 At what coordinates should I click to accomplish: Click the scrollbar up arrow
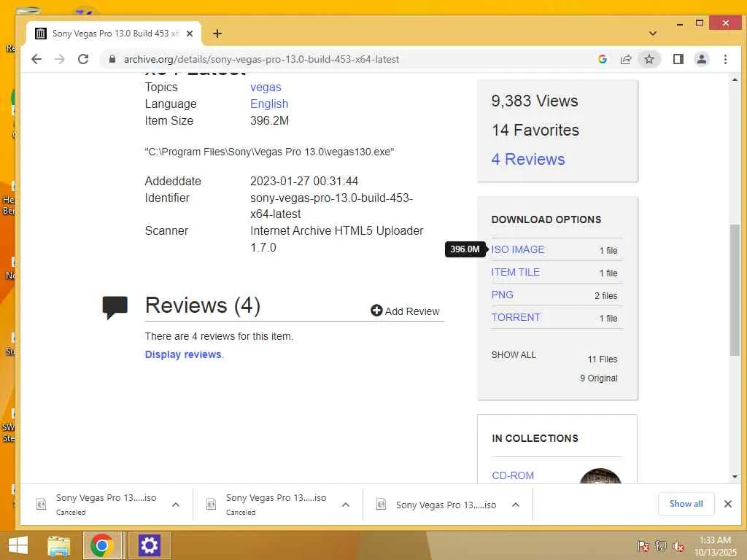tap(735, 79)
